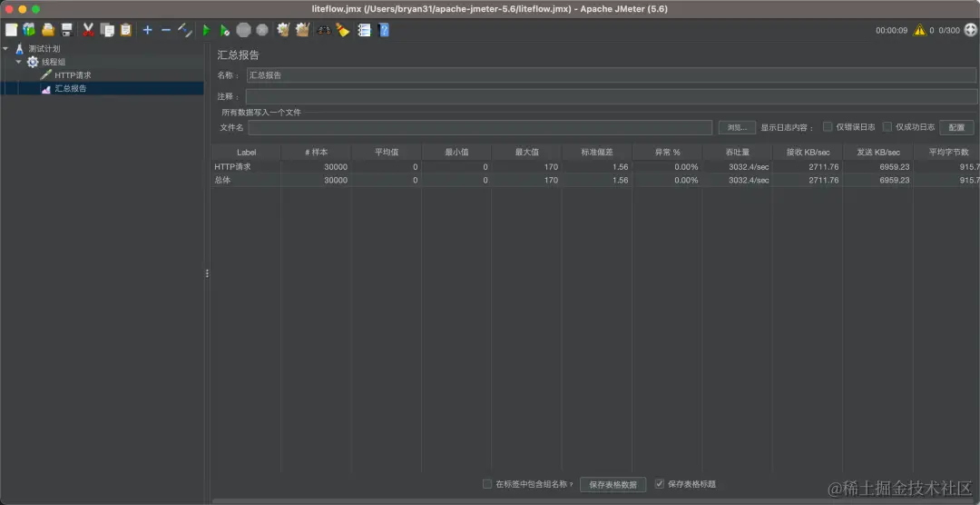Enable 仅成功日志 checkbox

tap(887, 127)
